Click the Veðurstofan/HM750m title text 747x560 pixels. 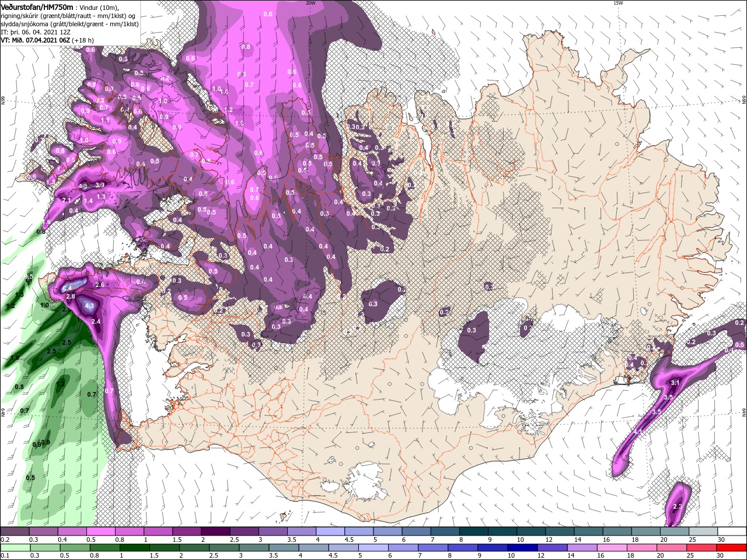(x=37, y=7)
